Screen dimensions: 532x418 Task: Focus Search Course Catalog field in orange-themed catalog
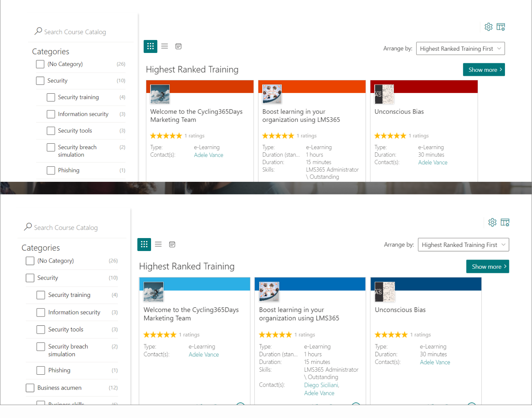pos(75,32)
